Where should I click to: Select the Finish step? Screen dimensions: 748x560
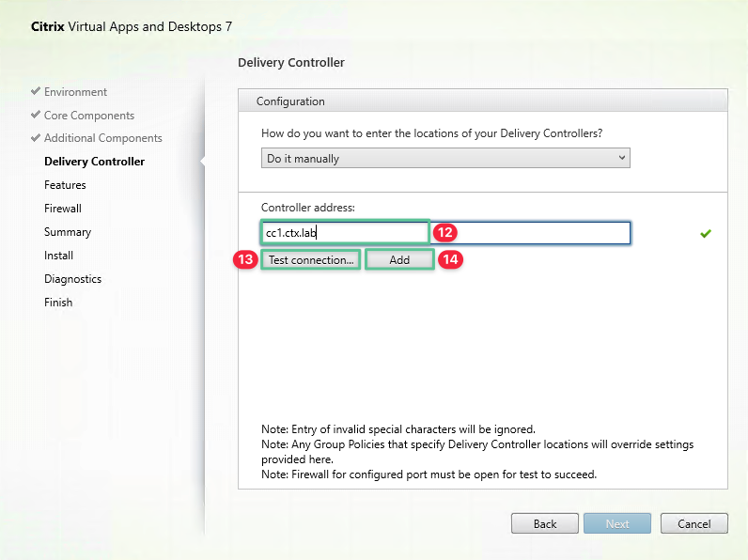(x=58, y=303)
